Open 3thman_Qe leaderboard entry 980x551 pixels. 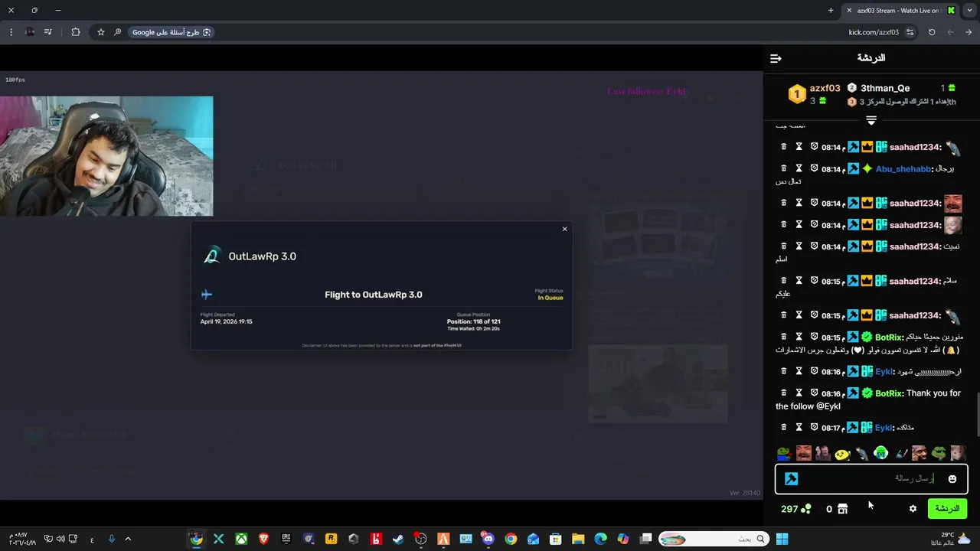885,88
